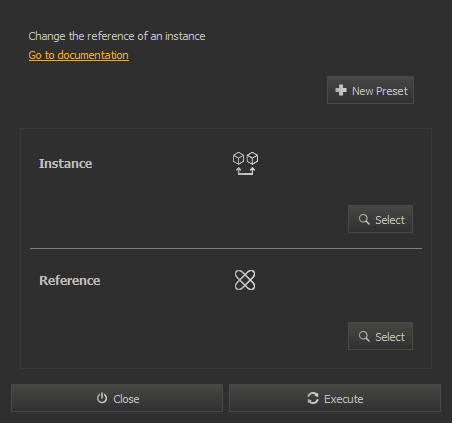This screenshot has height=423, width=452.
Task: Click the 'Change the reference of an instance' text
Action: click(117, 36)
